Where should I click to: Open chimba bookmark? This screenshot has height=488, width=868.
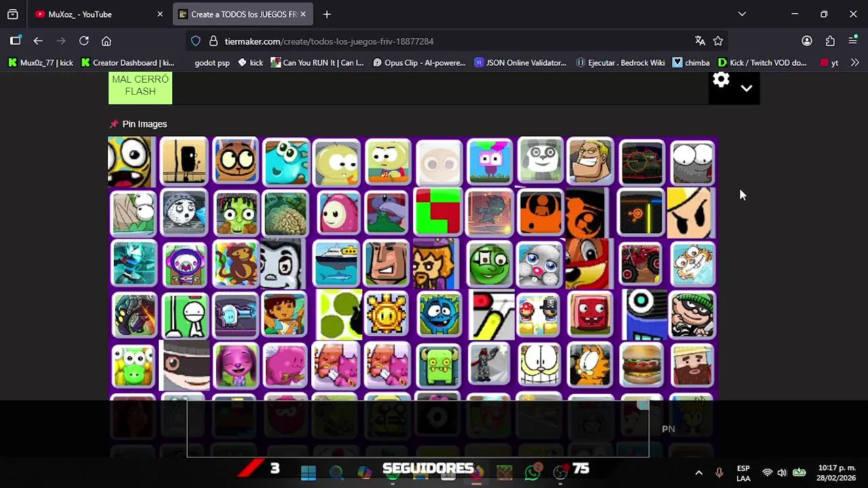click(x=691, y=62)
